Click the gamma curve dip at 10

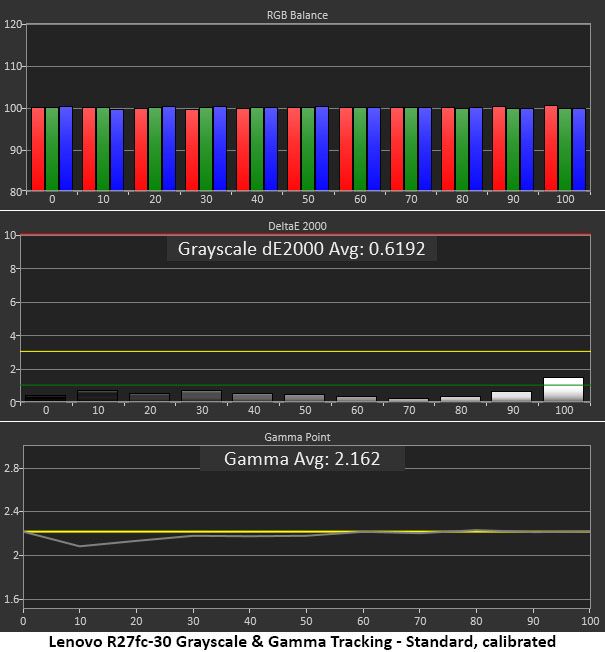80,546
